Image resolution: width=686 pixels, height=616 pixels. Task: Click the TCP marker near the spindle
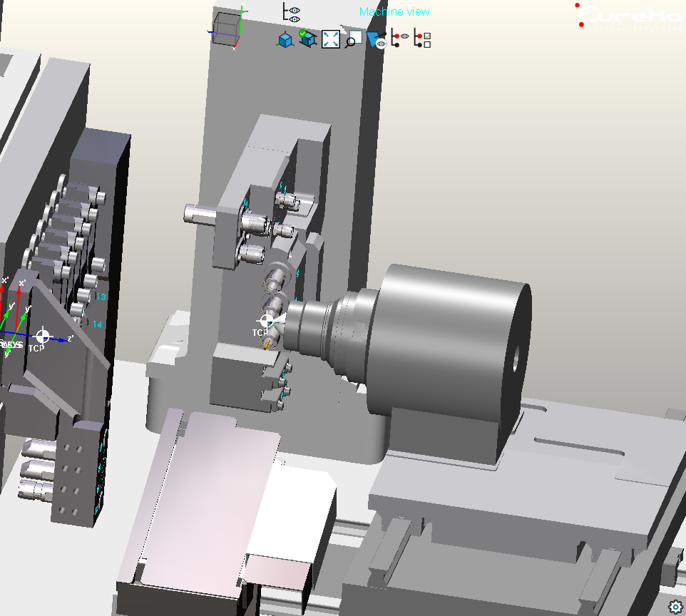(266, 322)
